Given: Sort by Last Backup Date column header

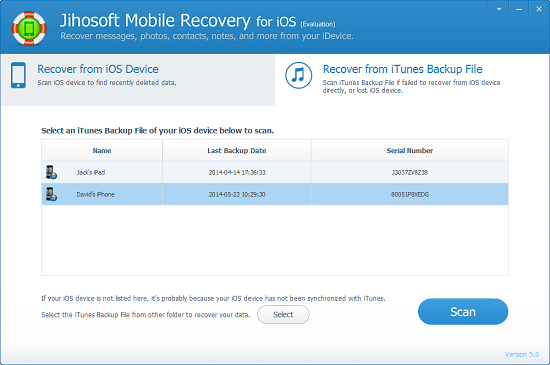Looking at the screenshot, I should point(237,150).
